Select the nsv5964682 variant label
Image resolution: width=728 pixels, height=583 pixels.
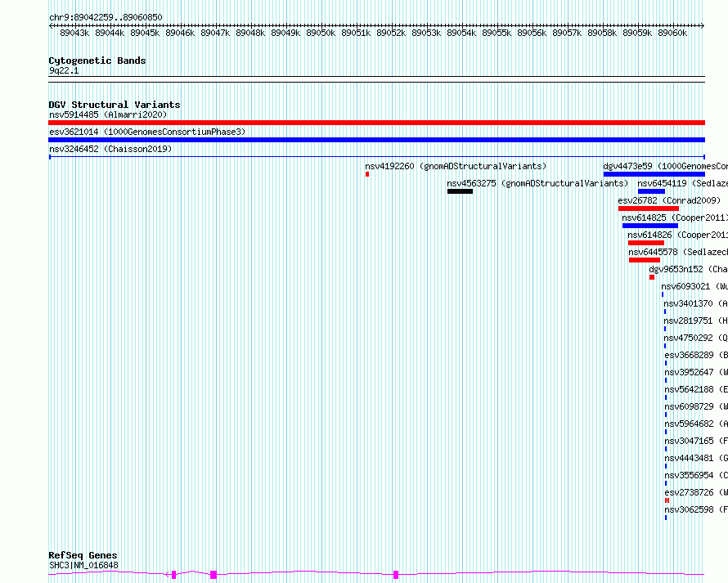coord(696,424)
